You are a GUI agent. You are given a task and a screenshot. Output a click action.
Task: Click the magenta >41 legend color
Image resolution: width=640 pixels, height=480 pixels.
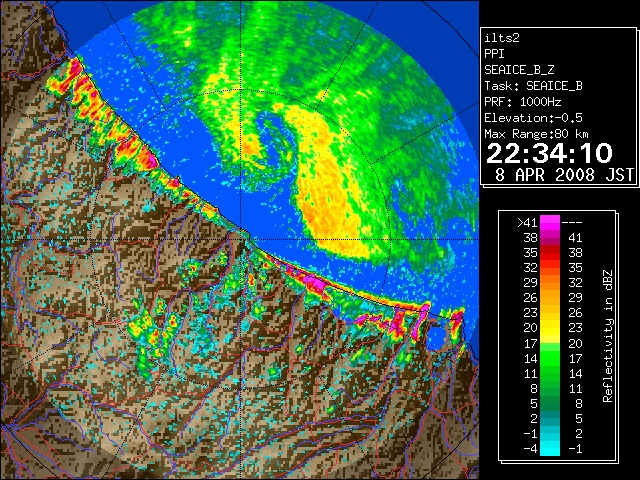(x=550, y=222)
